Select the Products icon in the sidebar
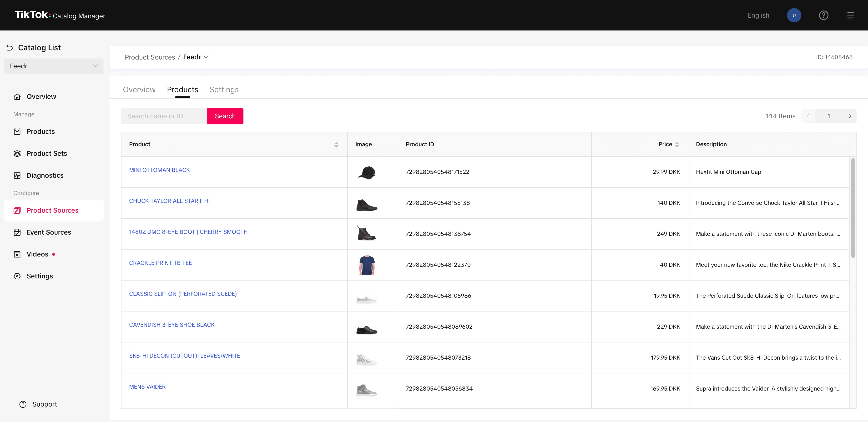868x422 pixels. pyautogui.click(x=18, y=131)
